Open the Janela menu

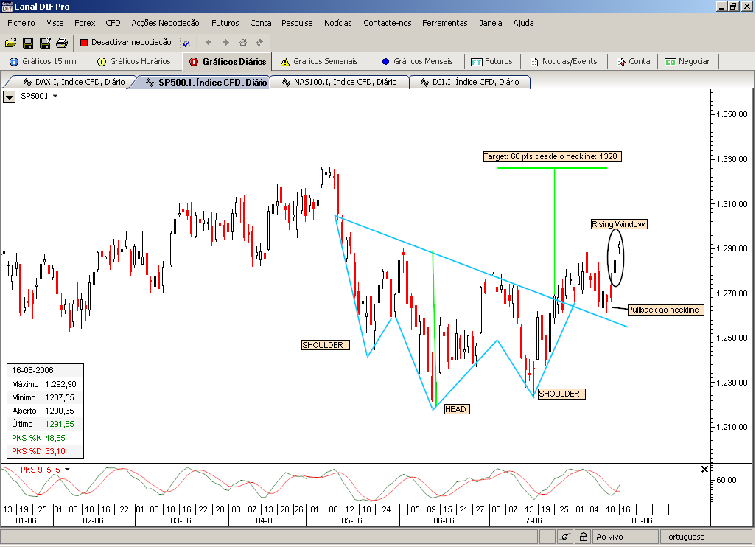tap(490, 23)
